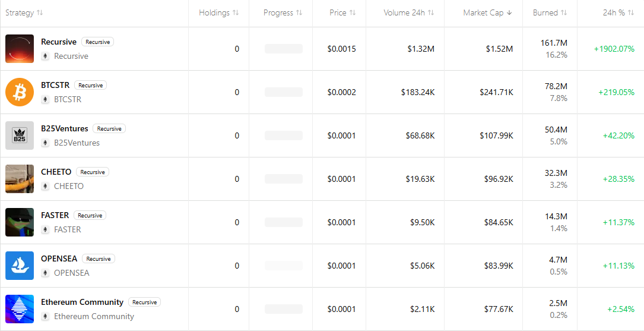Click Recursive tag badge beside OPENSEA

click(99, 259)
